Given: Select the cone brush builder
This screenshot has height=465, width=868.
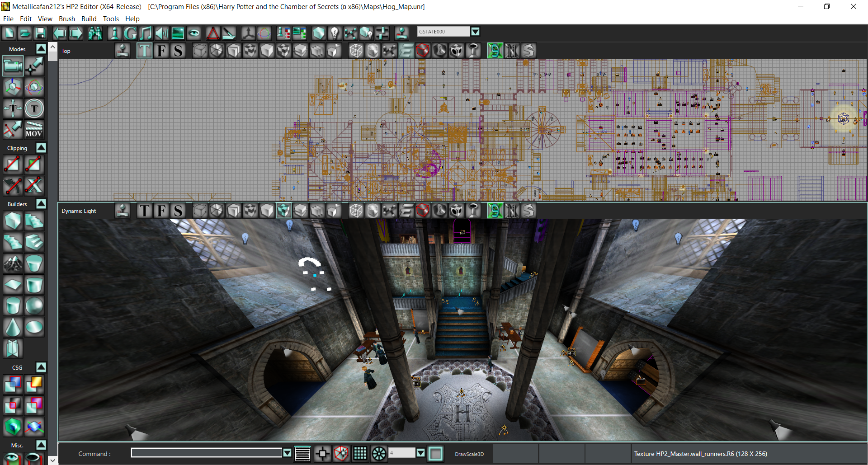Looking at the screenshot, I should (13, 327).
